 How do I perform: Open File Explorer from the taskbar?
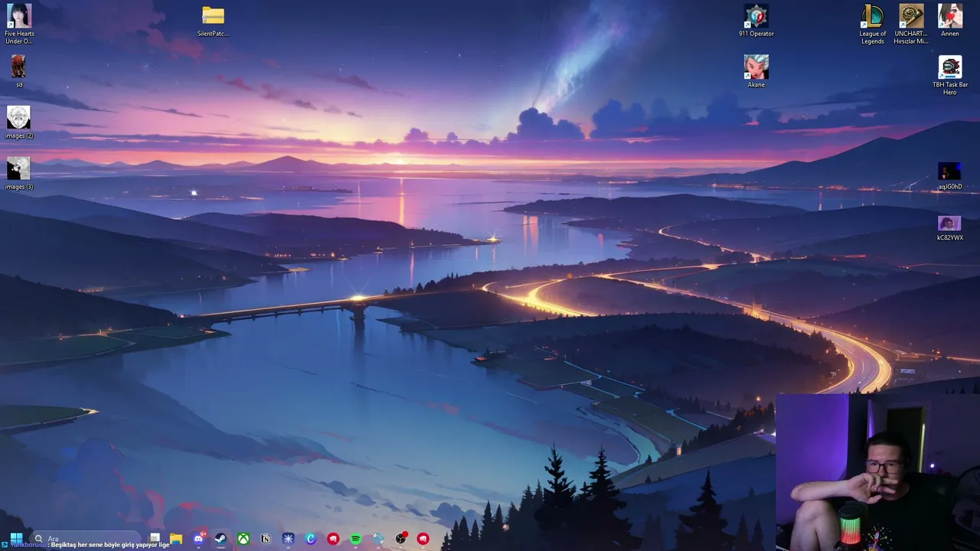(x=176, y=539)
